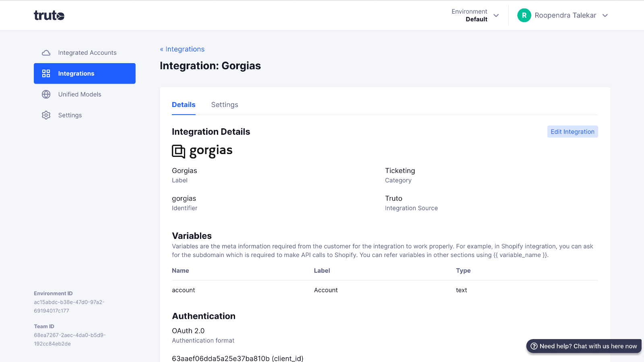Open Integrated Accounts via the cloud icon
Viewport: 644px width, 362px height.
(46, 52)
